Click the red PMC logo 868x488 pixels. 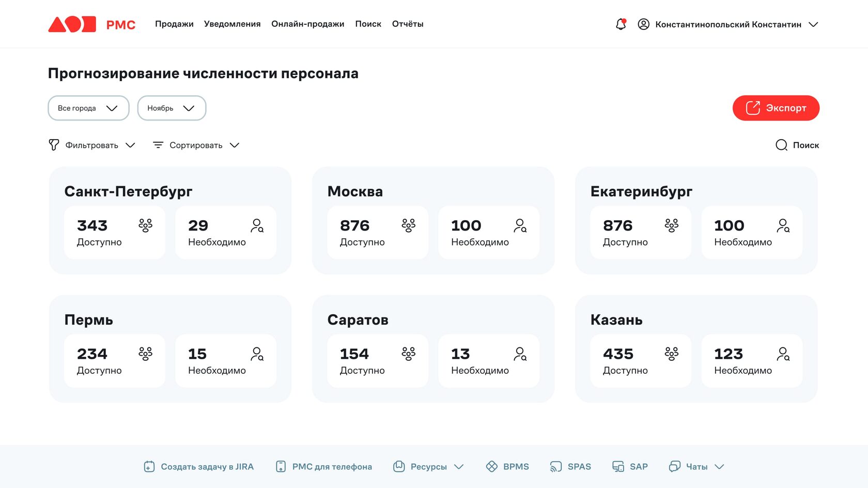(x=92, y=24)
